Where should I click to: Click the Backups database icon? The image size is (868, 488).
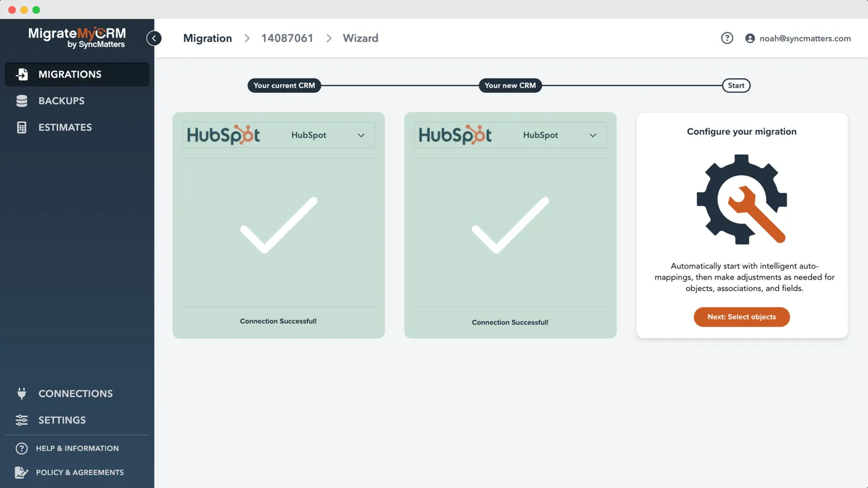[x=22, y=101]
